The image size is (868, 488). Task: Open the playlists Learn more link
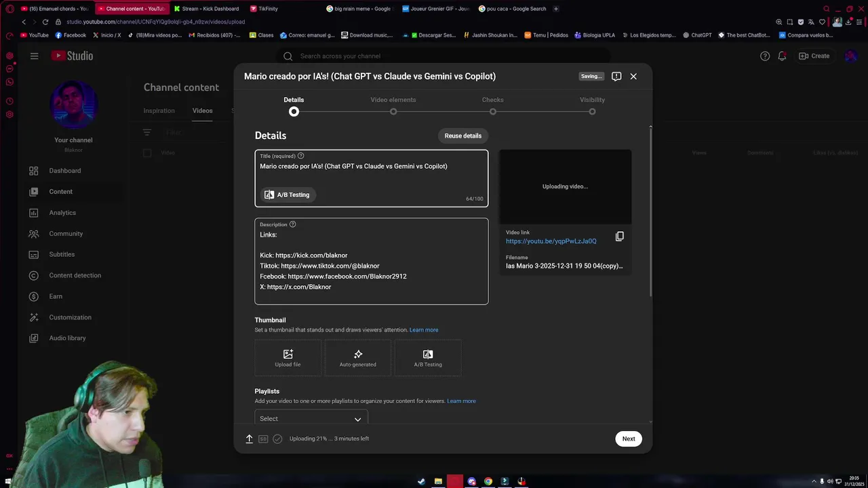(461, 401)
